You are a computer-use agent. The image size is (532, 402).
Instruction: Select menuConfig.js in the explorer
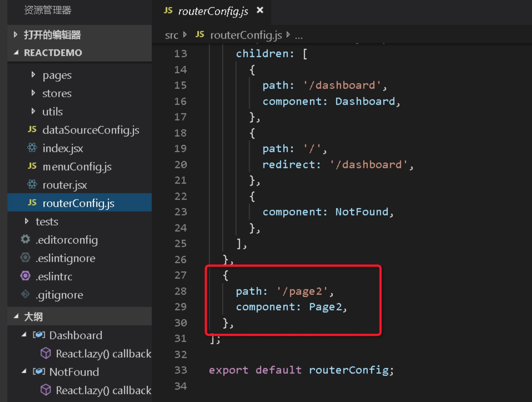tap(76, 166)
